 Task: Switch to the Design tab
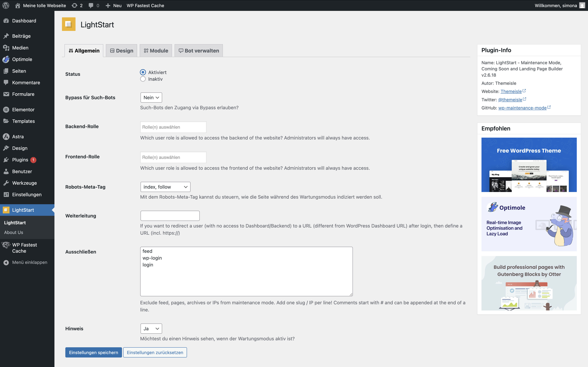tap(121, 51)
